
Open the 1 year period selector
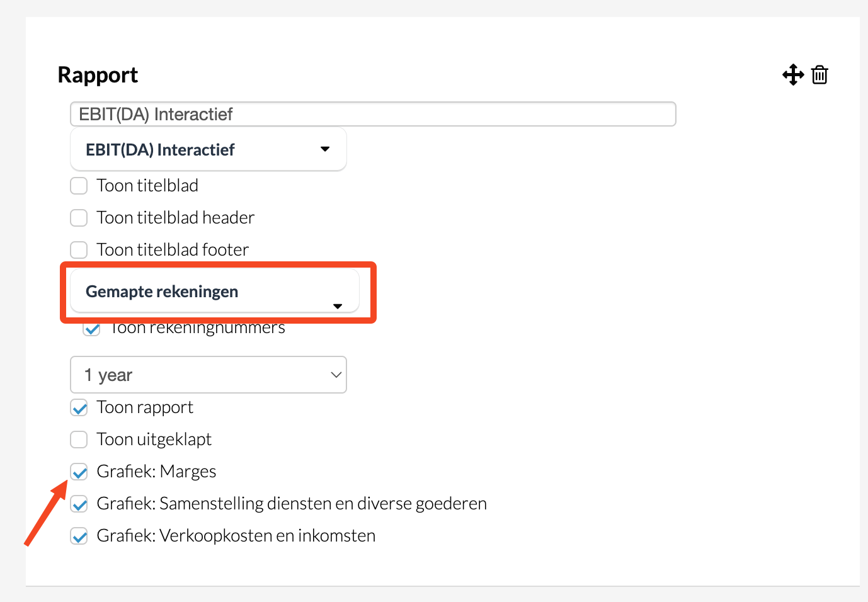click(208, 375)
